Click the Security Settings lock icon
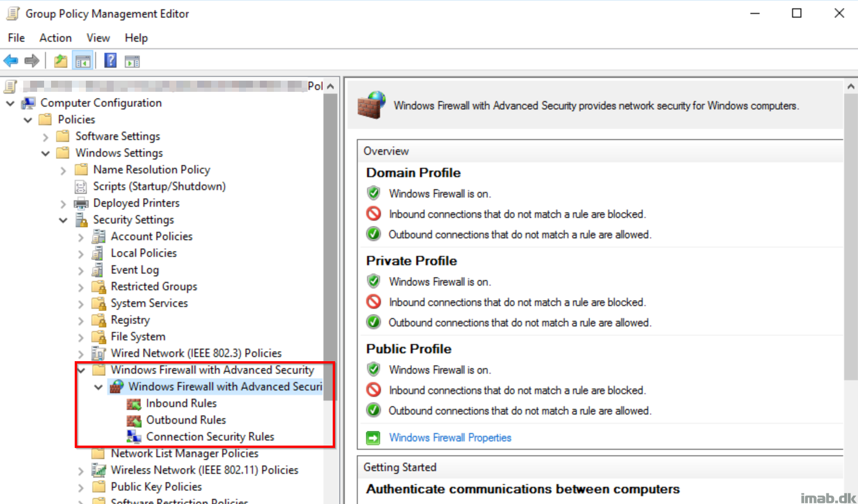Image resolution: width=858 pixels, height=504 pixels. point(81,220)
